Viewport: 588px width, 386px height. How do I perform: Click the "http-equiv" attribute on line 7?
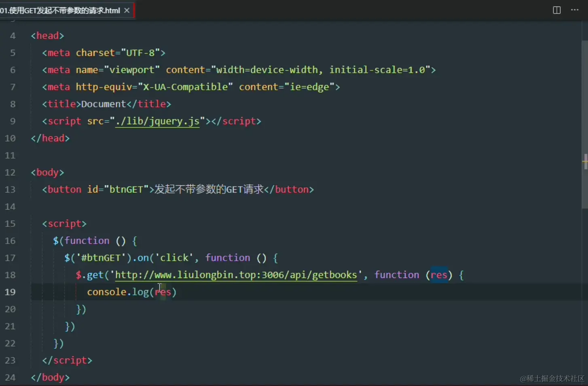[104, 87]
